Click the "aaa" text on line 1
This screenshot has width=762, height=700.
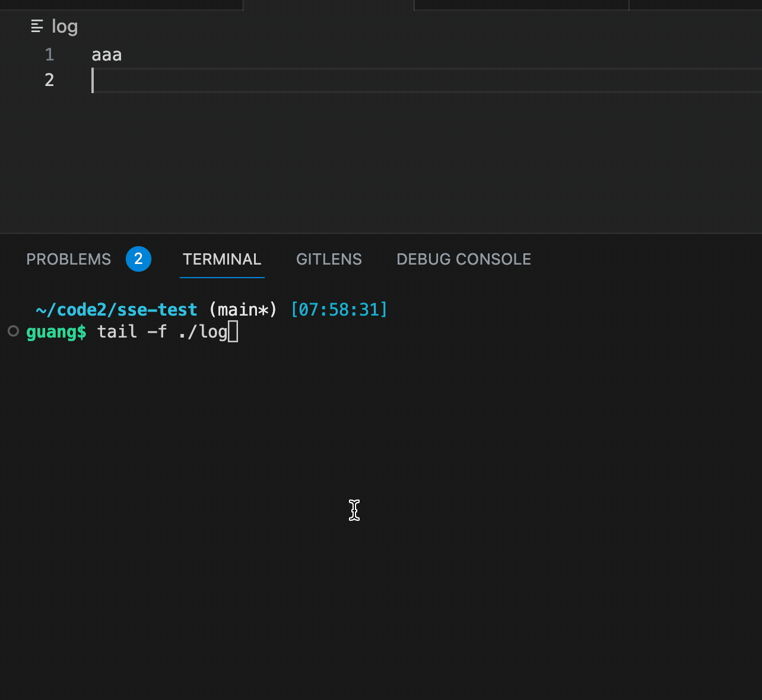(107, 55)
